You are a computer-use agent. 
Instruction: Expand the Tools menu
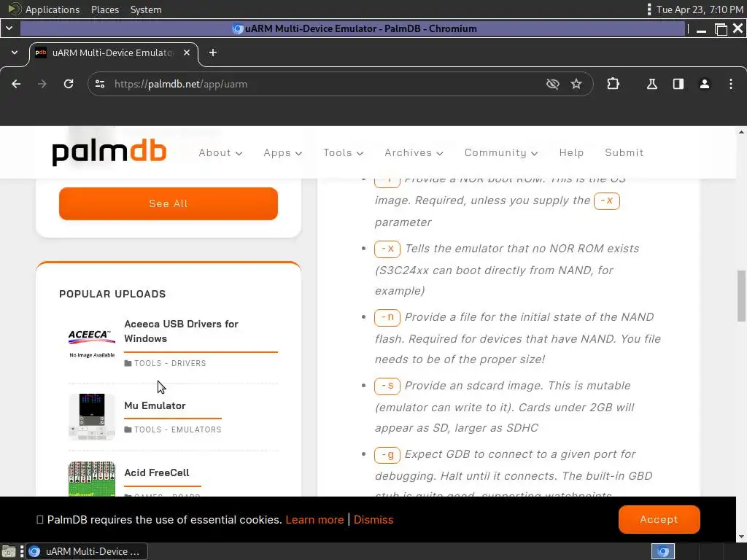click(344, 153)
